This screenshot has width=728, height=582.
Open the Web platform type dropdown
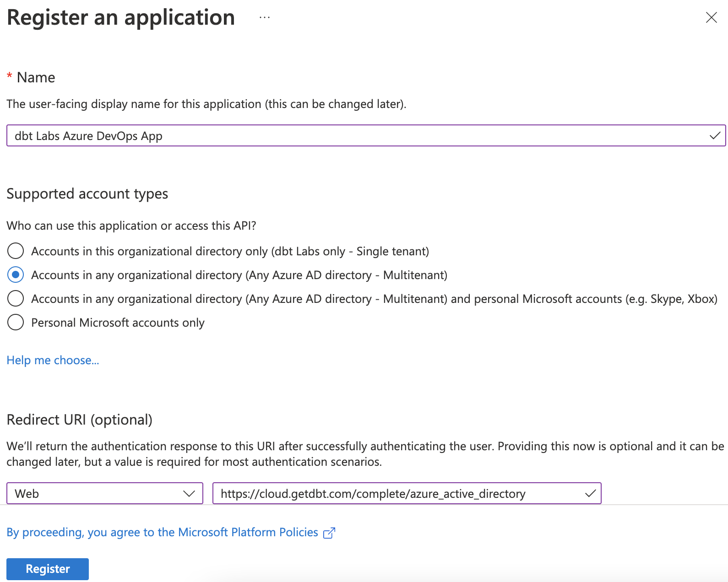coord(104,494)
